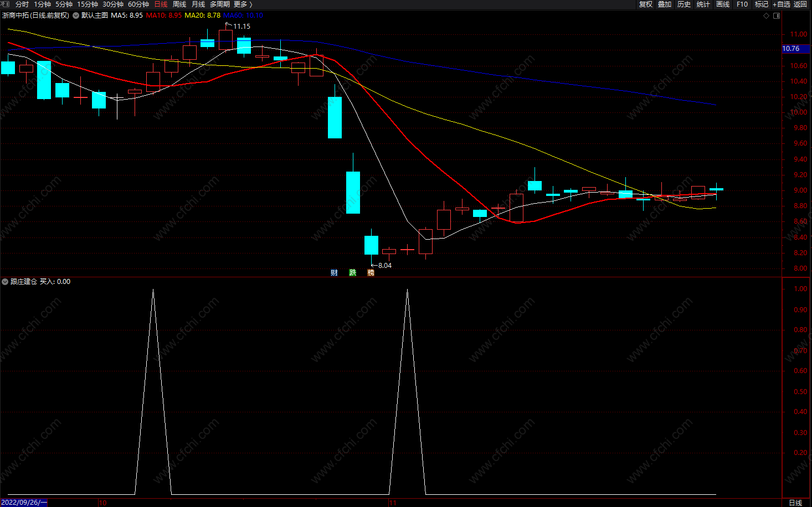
Task: Open the 多周期 multi-period view
Action: pos(220,4)
